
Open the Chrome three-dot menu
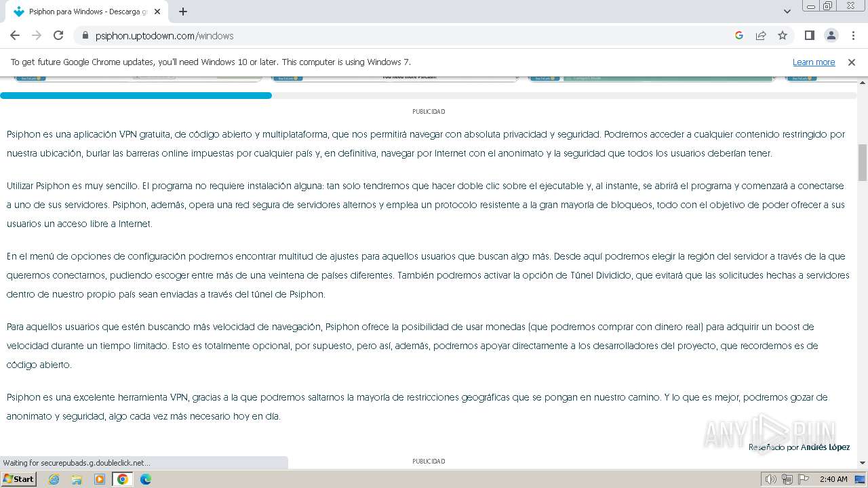coord(853,35)
